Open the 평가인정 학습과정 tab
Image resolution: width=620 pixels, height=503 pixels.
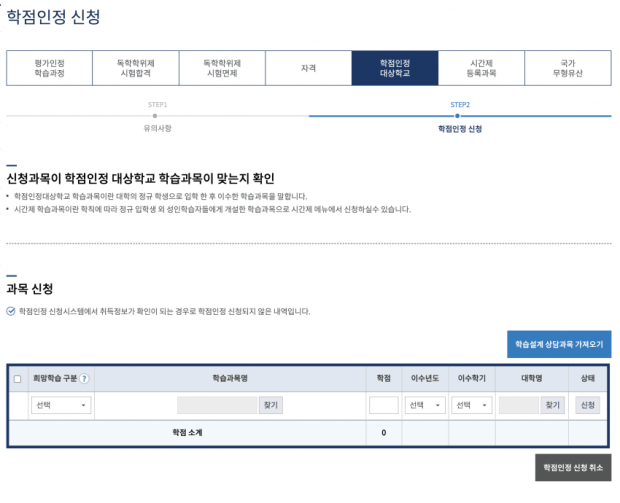(49, 68)
